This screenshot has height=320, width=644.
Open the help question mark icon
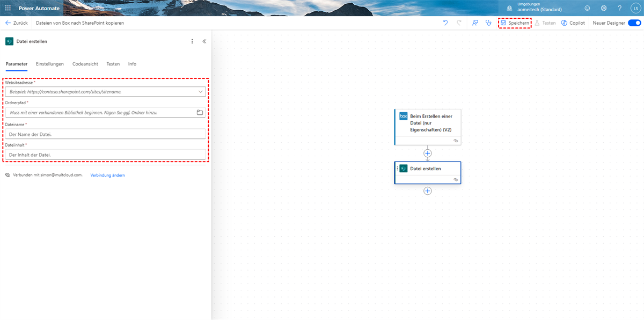pos(619,8)
